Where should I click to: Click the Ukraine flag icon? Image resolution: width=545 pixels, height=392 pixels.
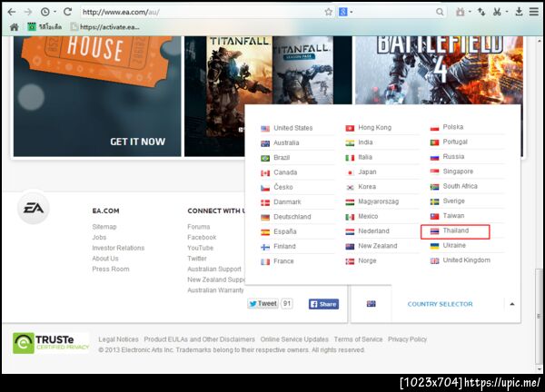(434, 246)
